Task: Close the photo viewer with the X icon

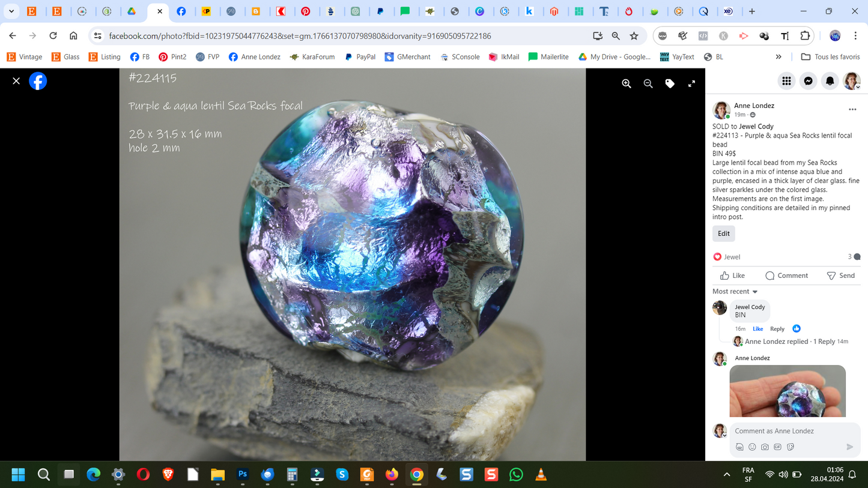Action: coord(16,81)
